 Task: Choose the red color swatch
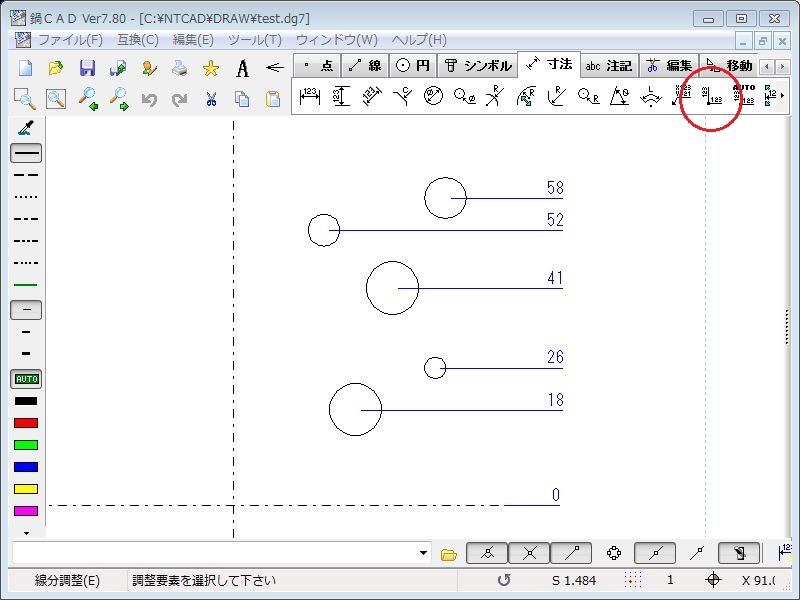pos(26,423)
